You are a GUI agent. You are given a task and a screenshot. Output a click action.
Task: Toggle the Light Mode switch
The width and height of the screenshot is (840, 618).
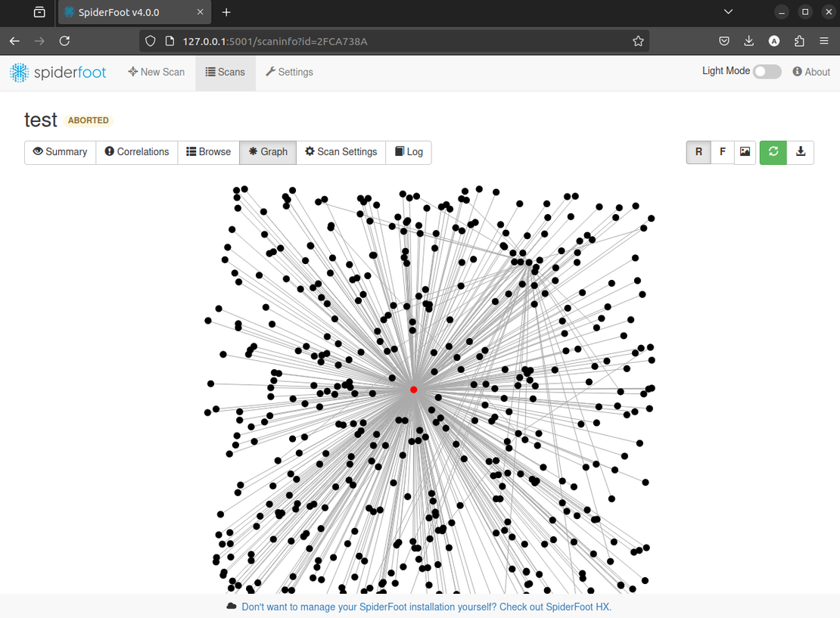(x=767, y=72)
